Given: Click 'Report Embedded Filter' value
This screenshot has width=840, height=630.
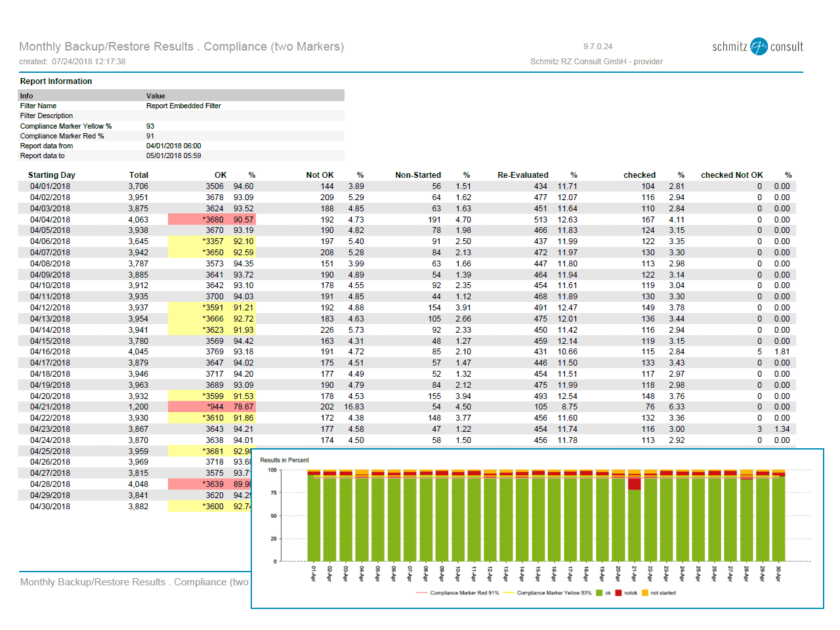Looking at the screenshot, I should click(x=184, y=106).
